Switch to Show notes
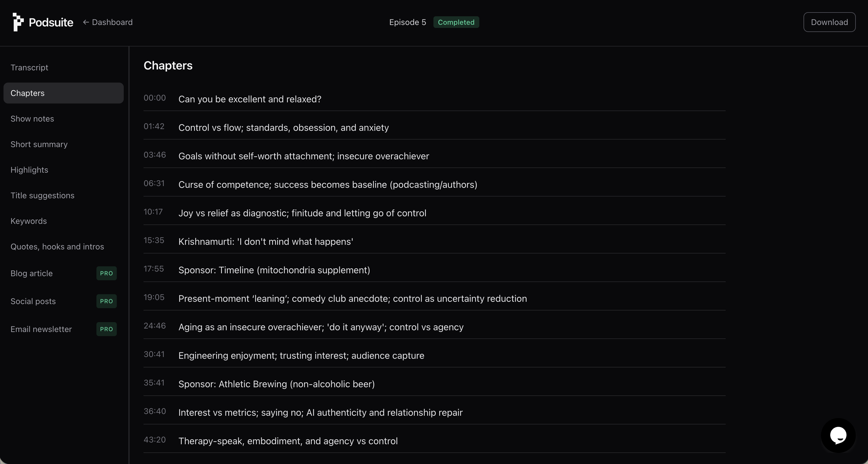The width and height of the screenshot is (868, 464). coord(32,118)
